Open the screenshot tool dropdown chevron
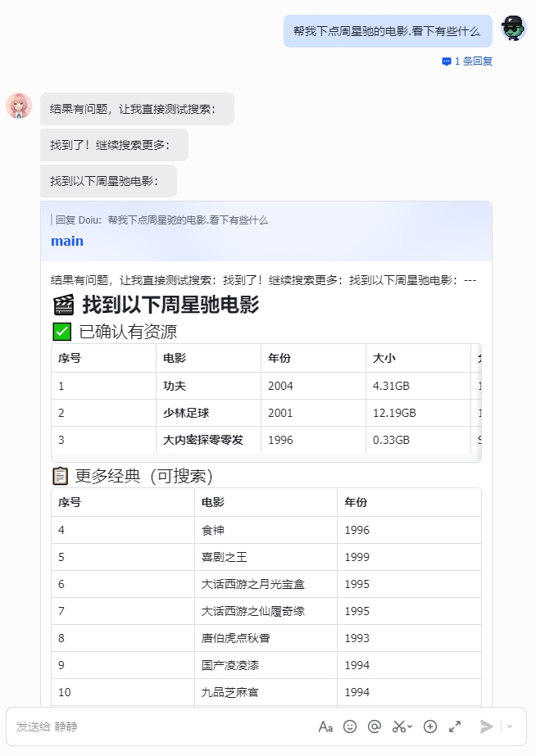This screenshot has height=756, width=536. (410, 727)
